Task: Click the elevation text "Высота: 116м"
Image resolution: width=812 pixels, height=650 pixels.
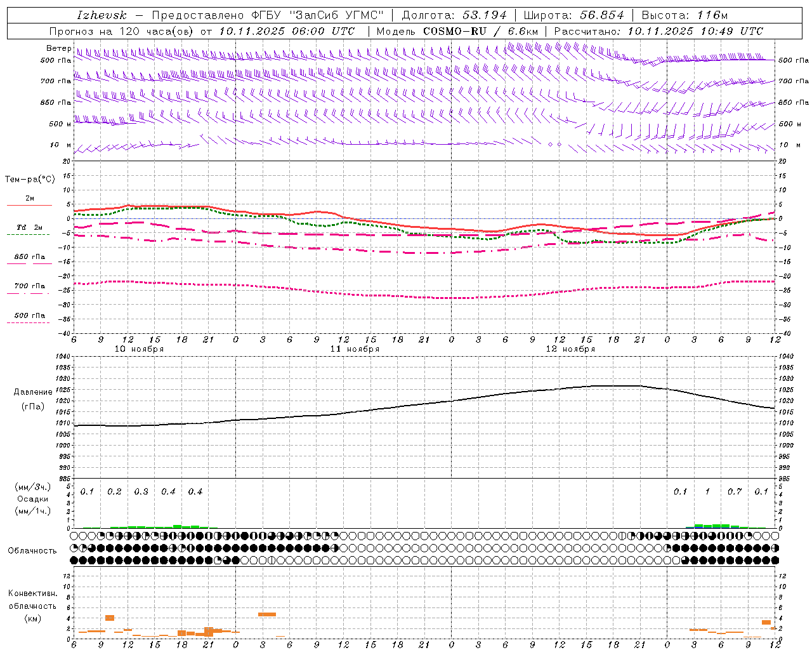Action: tap(684, 15)
